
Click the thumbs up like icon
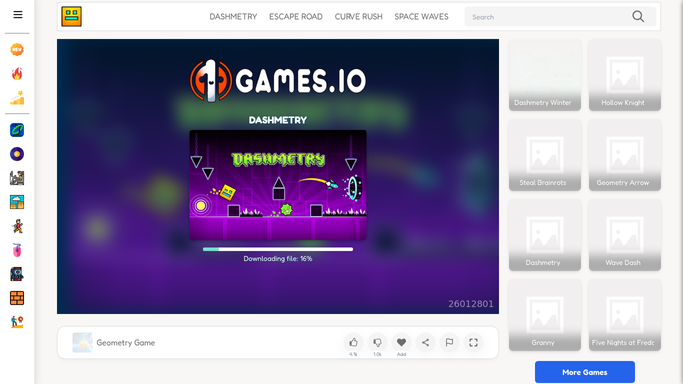(353, 343)
